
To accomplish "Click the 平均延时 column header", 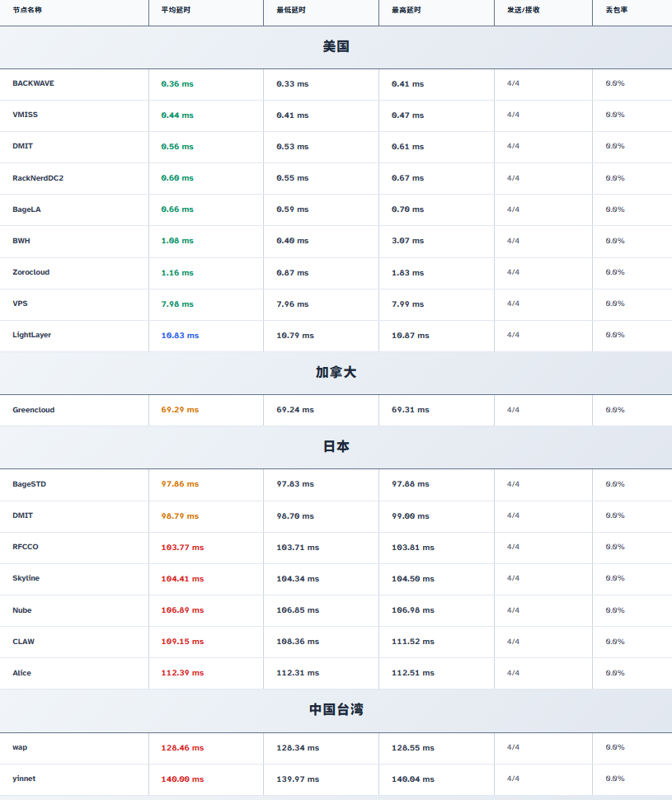I will pyautogui.click(x=176, y=10).
